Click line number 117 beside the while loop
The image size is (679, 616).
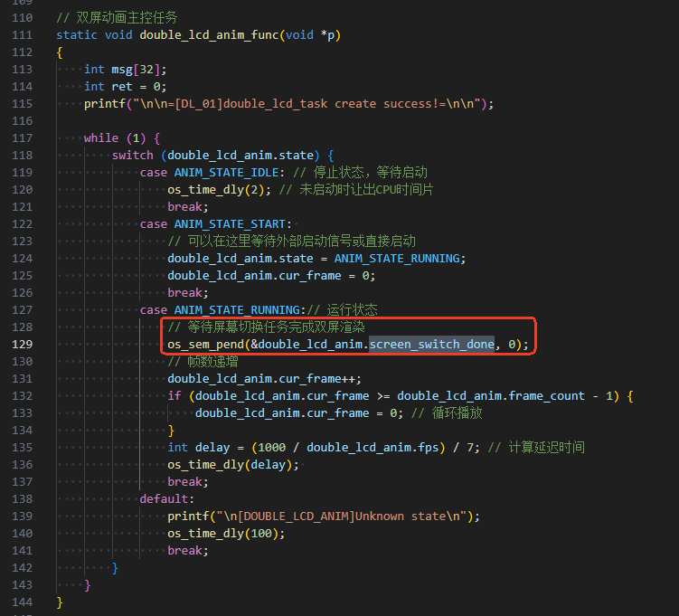pos(22,138)
